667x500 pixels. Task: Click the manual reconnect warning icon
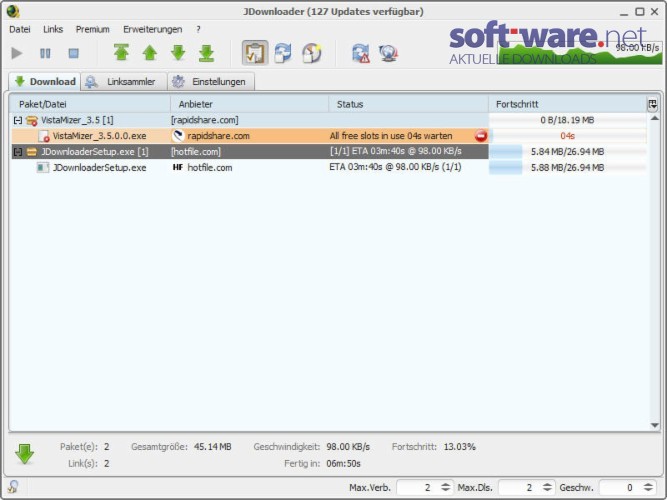[x=361, y=53]
